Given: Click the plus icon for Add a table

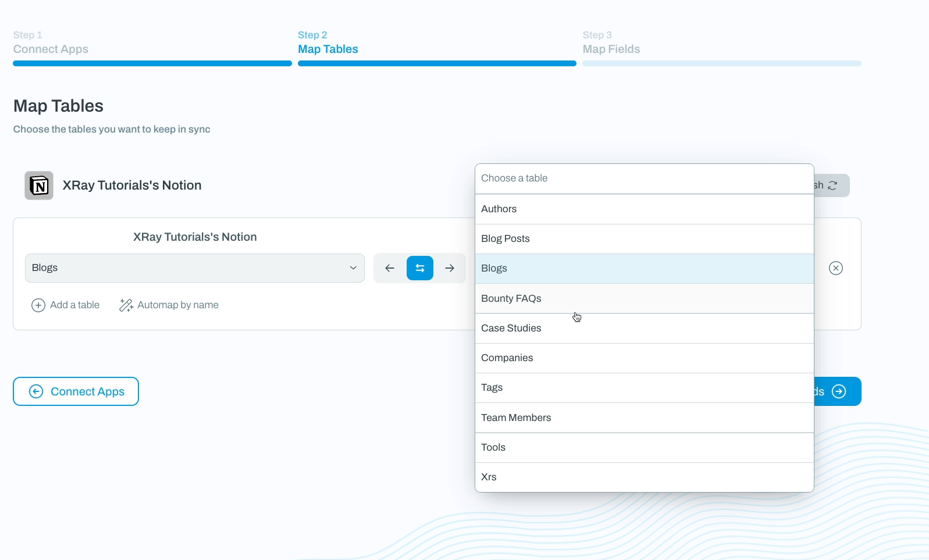Looking at the screenshot, I should tap(38, 305).
